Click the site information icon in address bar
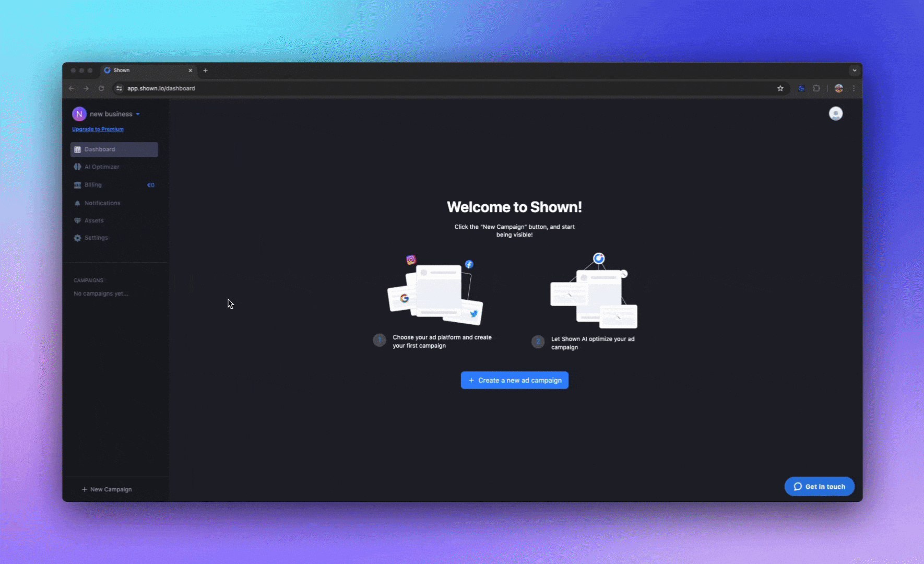 click(x=119, y=88)
